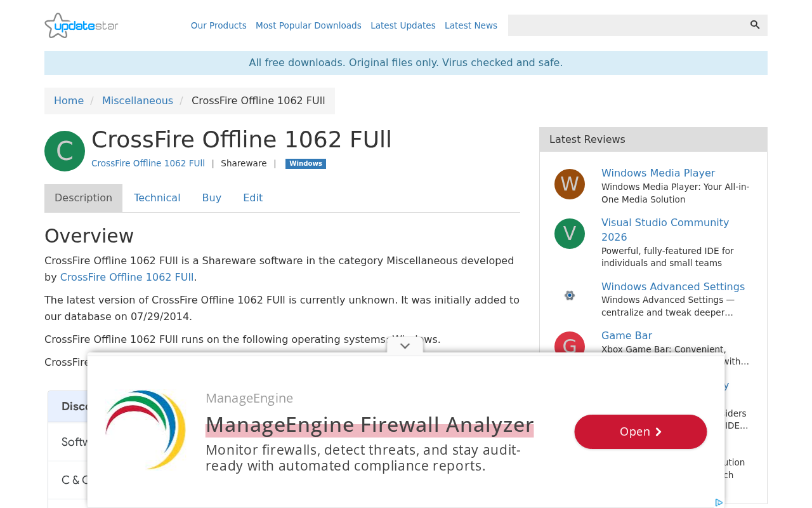Click the UpdateStar logo
The width and height of the screenshot is (812, 508).
coord(81,25)
